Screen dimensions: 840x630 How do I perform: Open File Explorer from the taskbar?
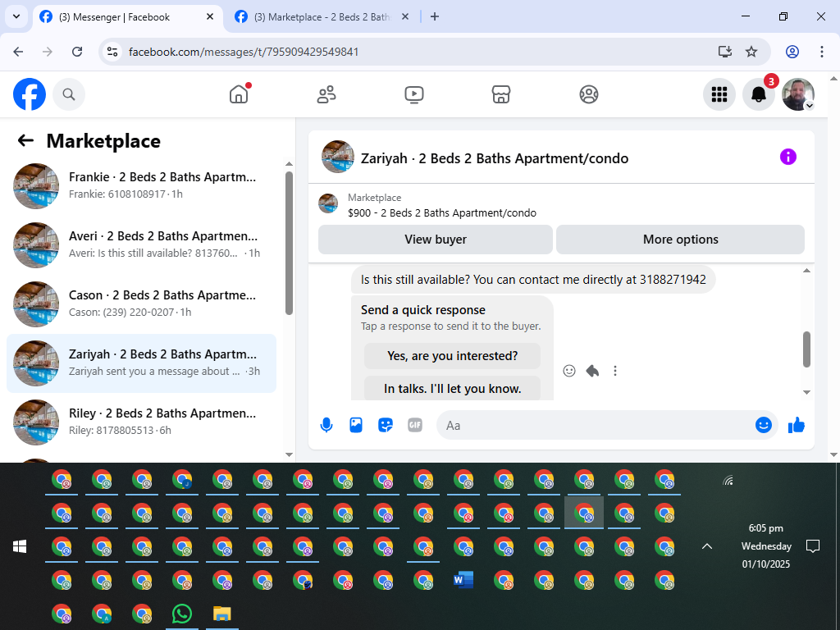coord(221,614)
